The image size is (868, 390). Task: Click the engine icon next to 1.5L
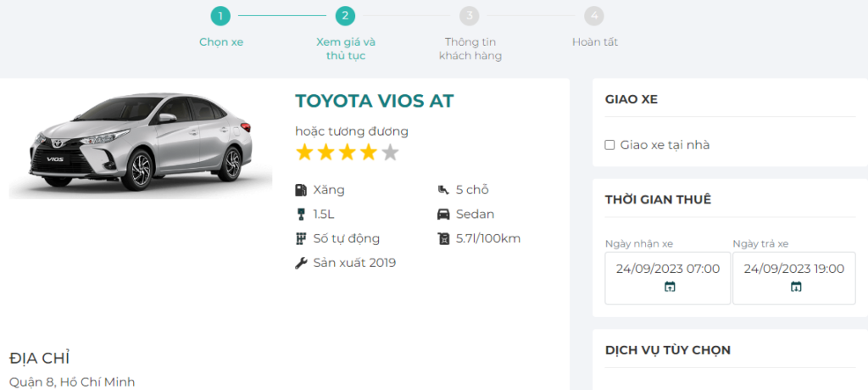click(x=301, y=214)
